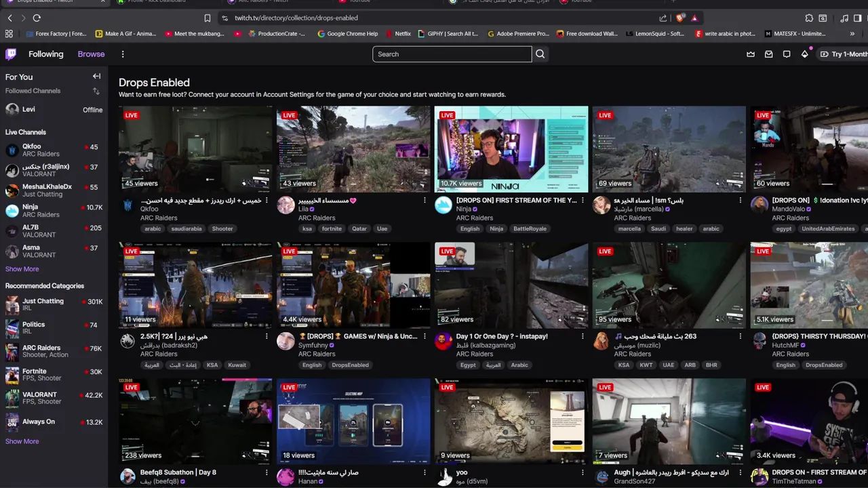Viewport: 868px width, 488px height.
Task: Open the Adobe Premiere Pro bookmark
Action: pyautogui.click(x=518, y=34)
